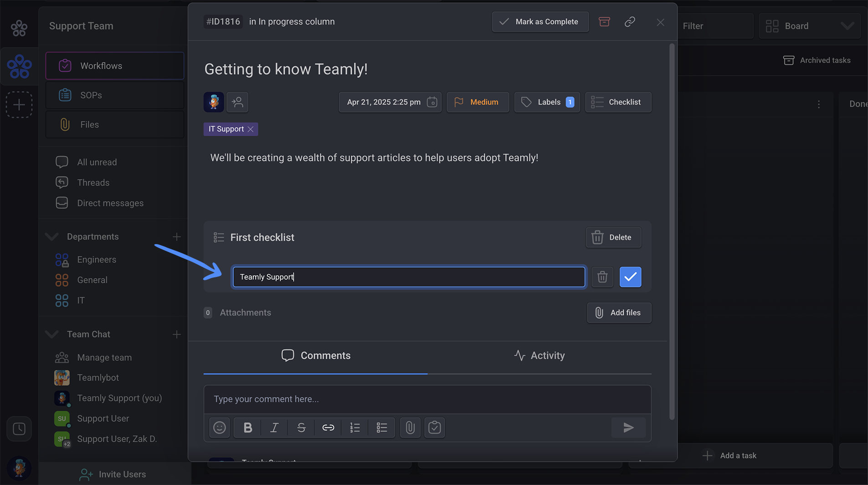Screen dimensions: 868x485
Task: Open user profile avatar at bottom left
Action: tap(19, 468)
